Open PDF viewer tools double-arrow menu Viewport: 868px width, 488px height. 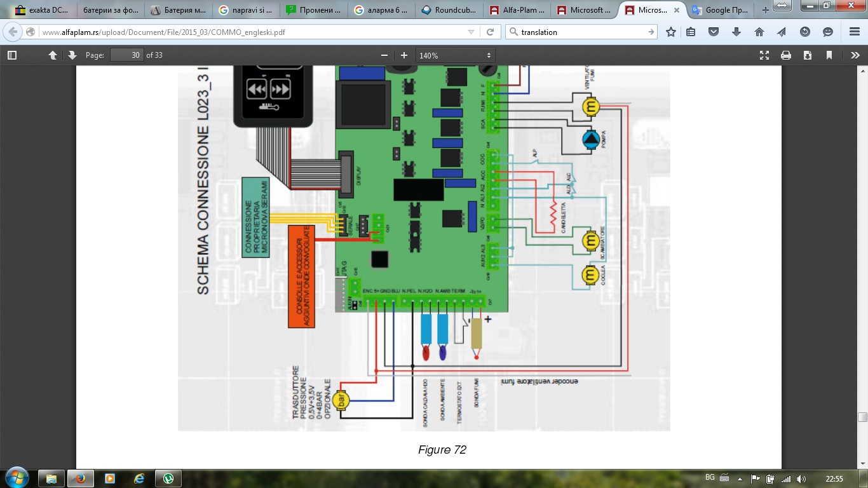pyautogui.click(x=855, y=55)
